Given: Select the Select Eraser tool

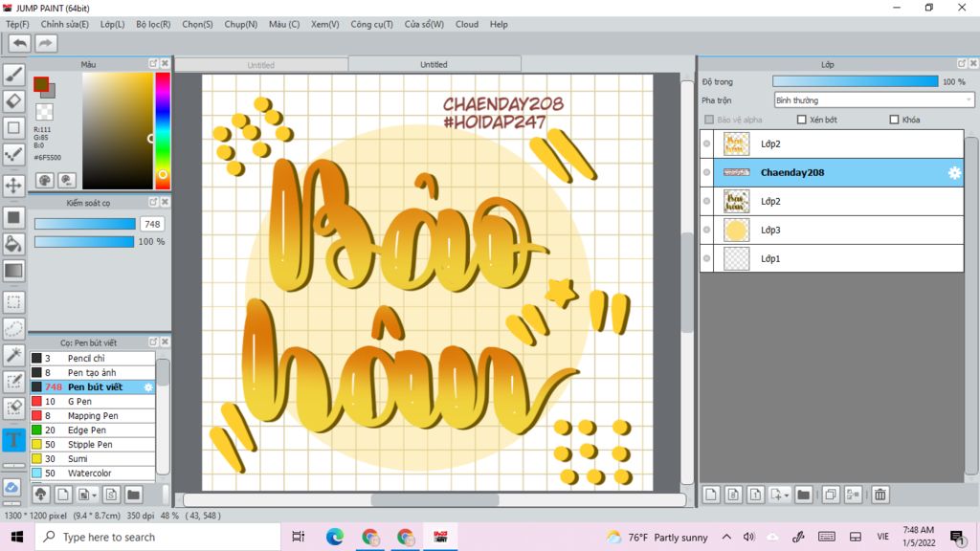Looking at the screenshot, I should [x=13, y=408].
